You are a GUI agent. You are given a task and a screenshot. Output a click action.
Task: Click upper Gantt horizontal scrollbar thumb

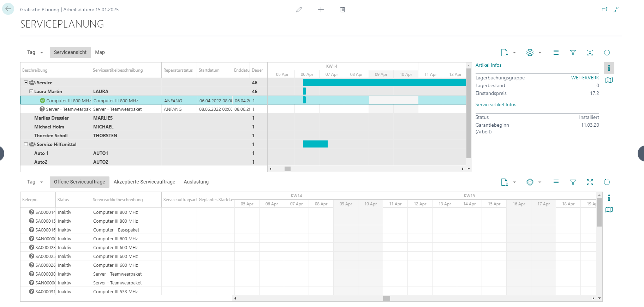pyautogui.click(x=287, y=169)
